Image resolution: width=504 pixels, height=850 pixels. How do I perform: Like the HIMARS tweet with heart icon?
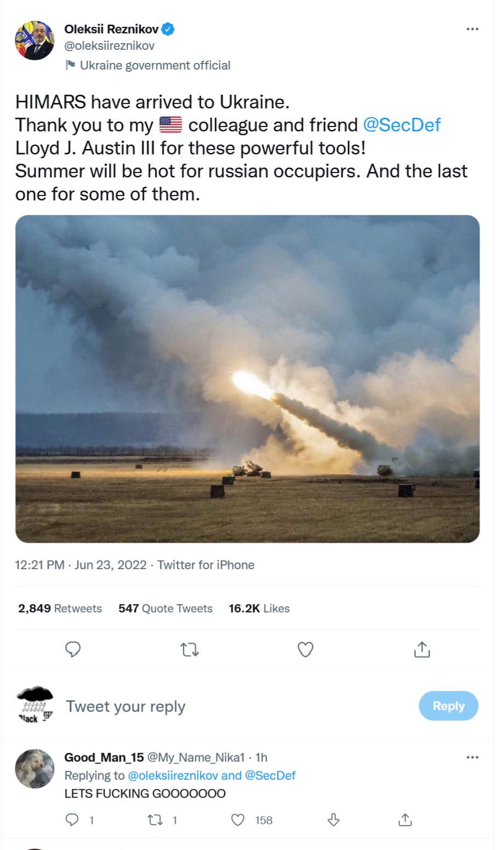(x=305, y=650)
